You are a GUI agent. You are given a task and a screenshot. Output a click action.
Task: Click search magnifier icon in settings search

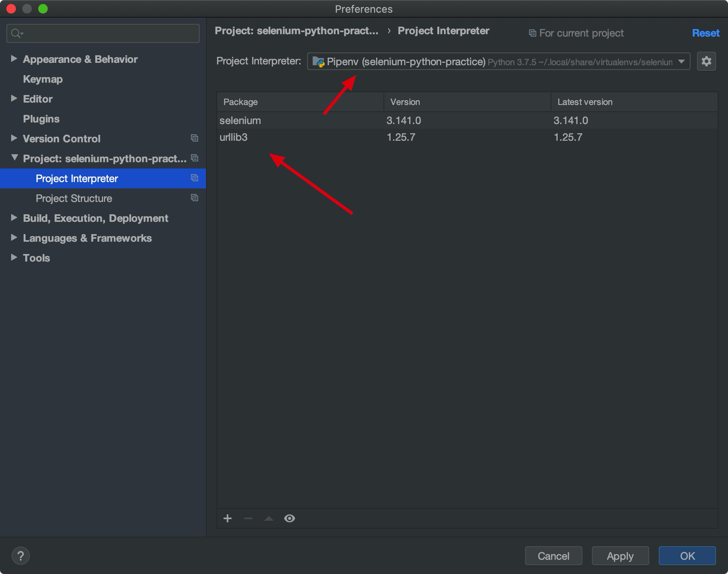pyautogui.click(x=16, y=33)
